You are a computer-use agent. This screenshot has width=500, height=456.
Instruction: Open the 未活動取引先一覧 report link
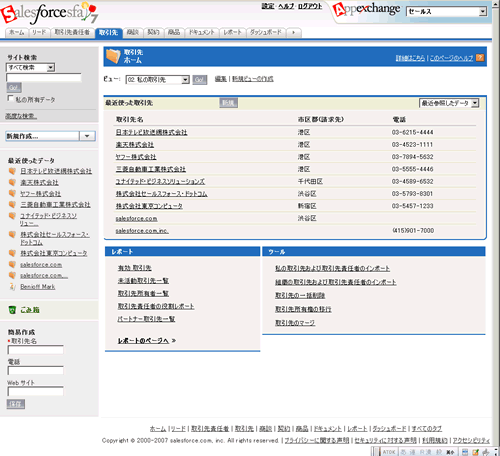click(x=143, y=281)
